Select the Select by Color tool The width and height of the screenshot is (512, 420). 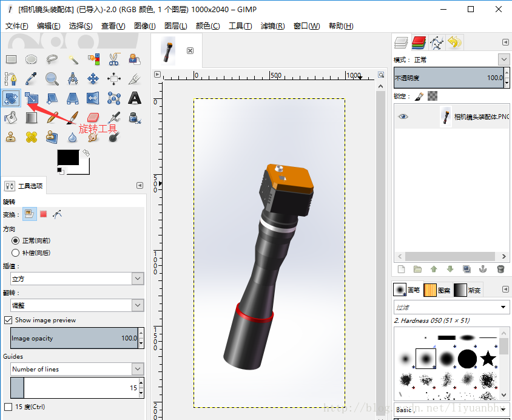[x=93, y=59]
